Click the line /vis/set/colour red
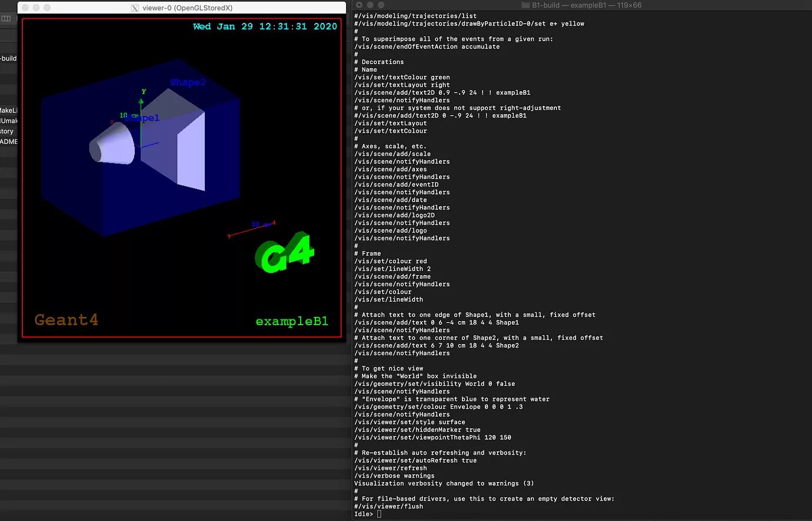 pos(391,261)
